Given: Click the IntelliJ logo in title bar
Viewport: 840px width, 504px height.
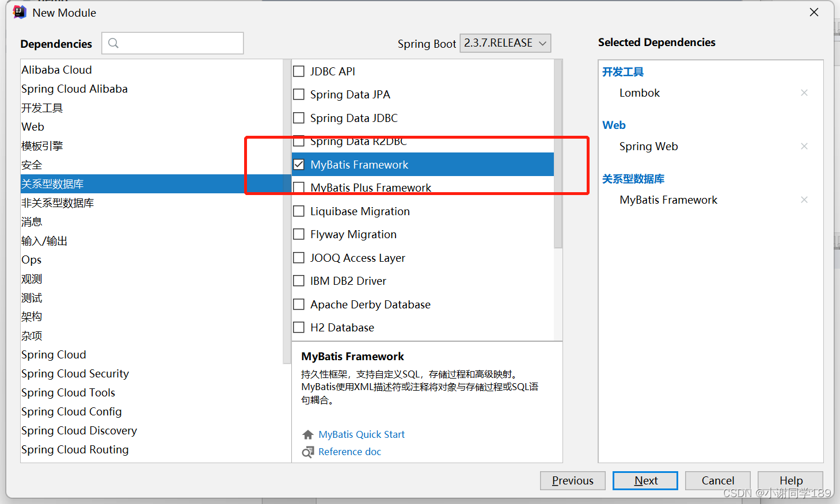Looking at the screenshot, I should tap(20, 12).
